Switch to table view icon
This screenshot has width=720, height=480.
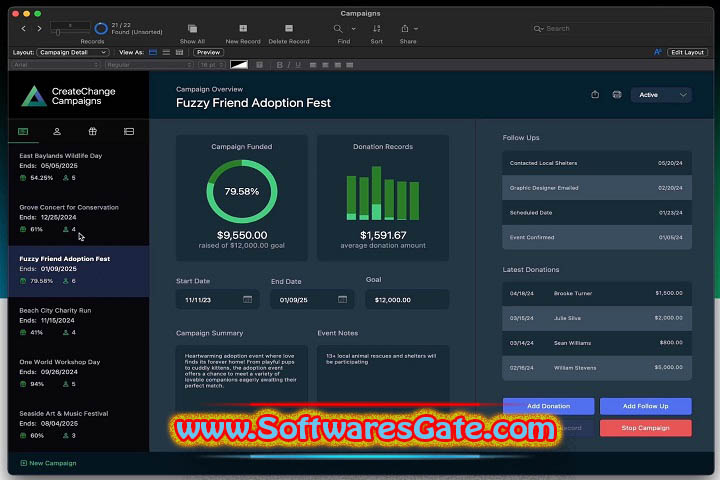click(x=179, y=52)
